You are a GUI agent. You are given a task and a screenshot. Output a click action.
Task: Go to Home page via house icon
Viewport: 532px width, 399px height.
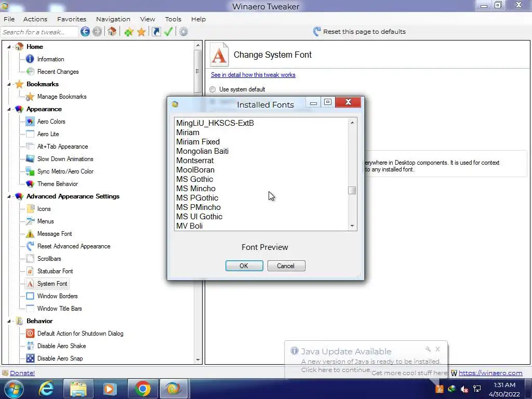coord(112,32)
